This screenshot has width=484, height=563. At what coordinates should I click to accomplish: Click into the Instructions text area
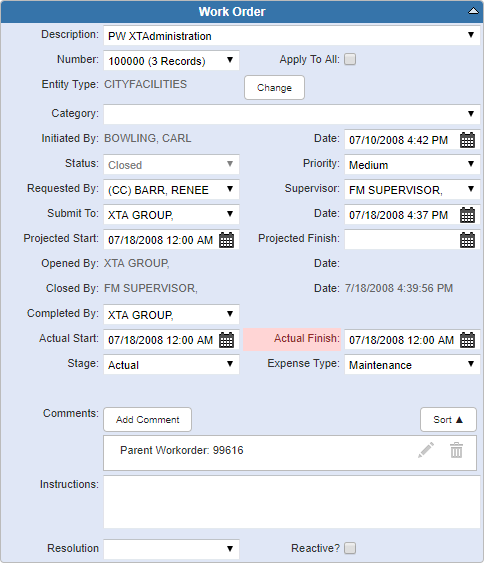pyautogui.click(x=292, y=502)
